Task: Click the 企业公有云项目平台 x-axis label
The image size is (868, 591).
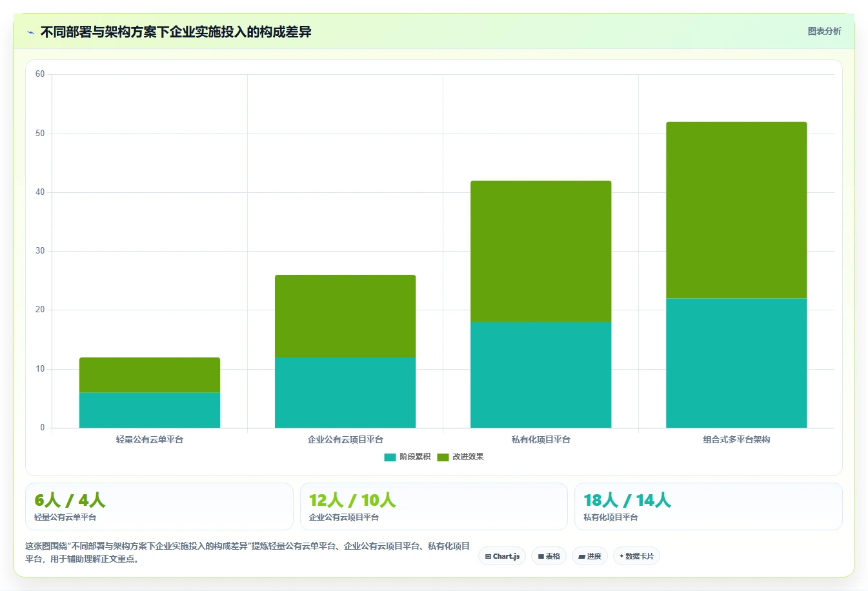Action: pos(345,439)
